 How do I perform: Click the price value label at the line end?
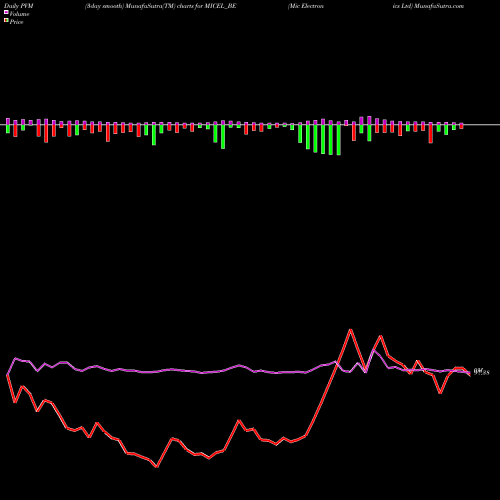tap(481, 372)
